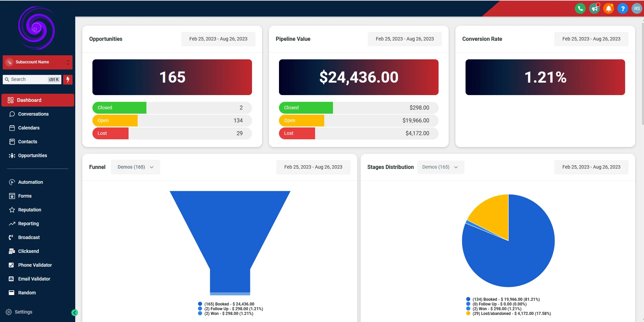Navigate to Calendars
This screenshot has height=322, width=644.
click(x=29, y=128)
